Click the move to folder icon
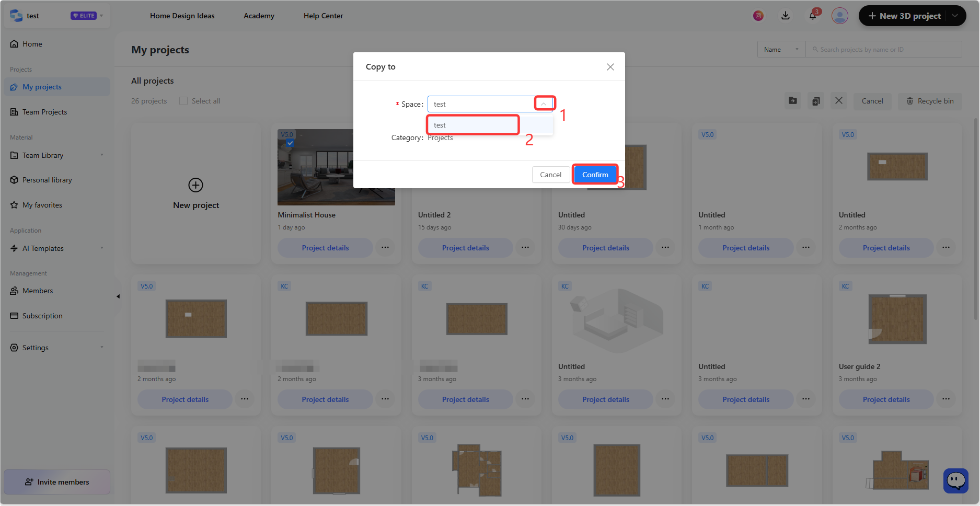Viewport: 980px width, 506px height. (793, 101)
